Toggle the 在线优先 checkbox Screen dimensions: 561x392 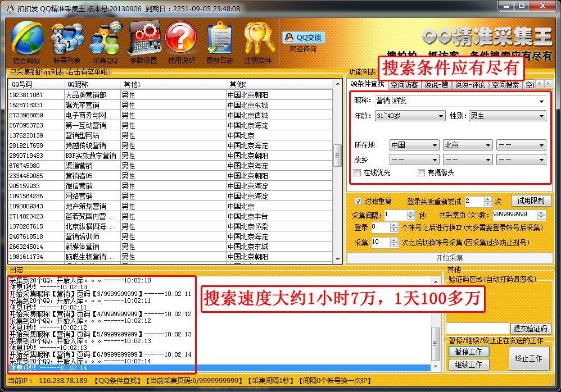pos(358,173)
